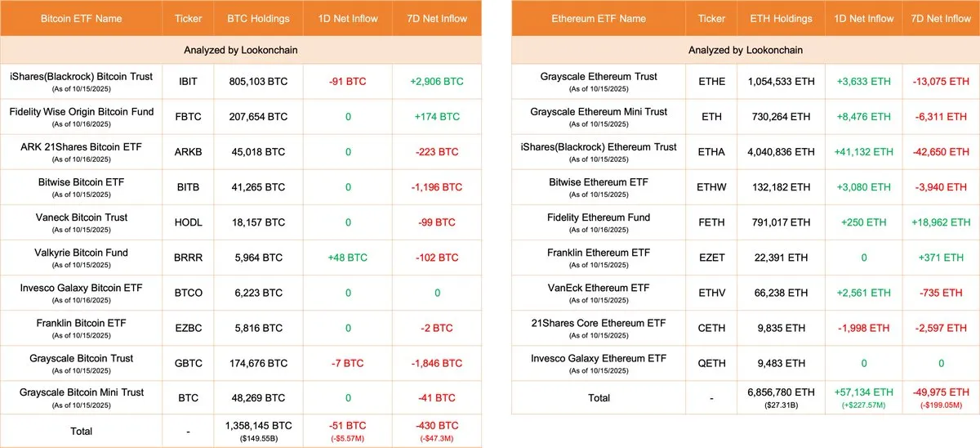Image resolution: width=980 pixels, height=448 pixels.
Task: Click the Ethereum table's 7D Net Inflow header
Action: coord(941,18)
